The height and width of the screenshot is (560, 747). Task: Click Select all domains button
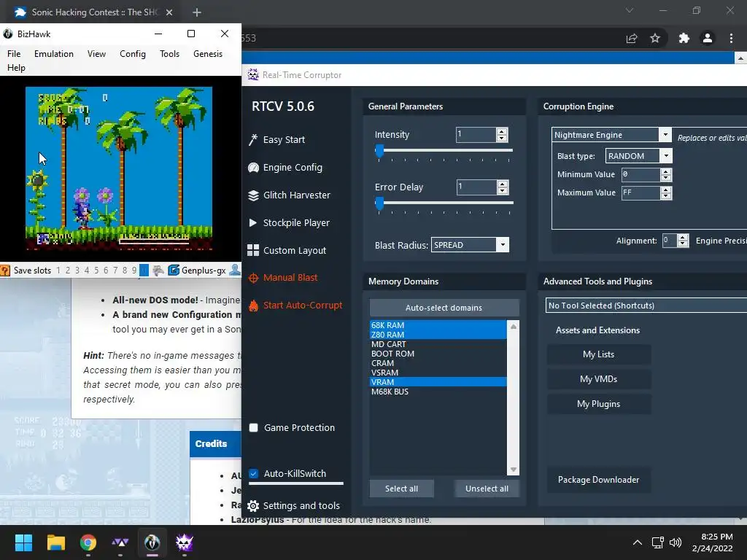click(x=402, y=489)
